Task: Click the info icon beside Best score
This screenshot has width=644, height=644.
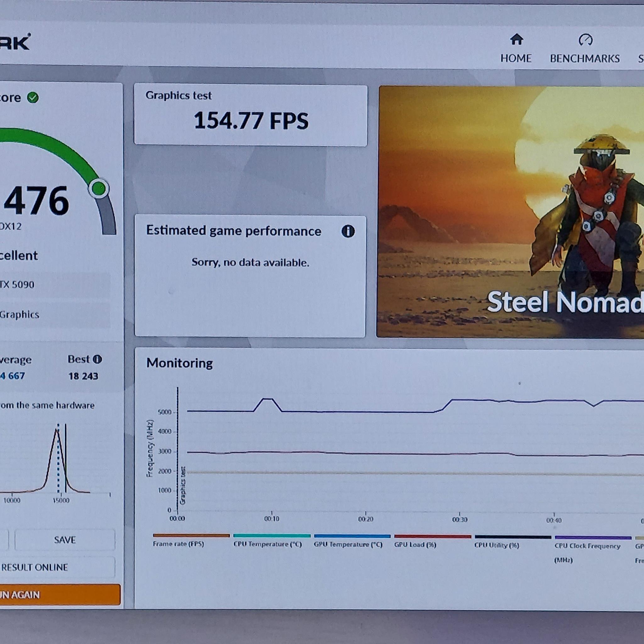Action: [x=97, y=359]
